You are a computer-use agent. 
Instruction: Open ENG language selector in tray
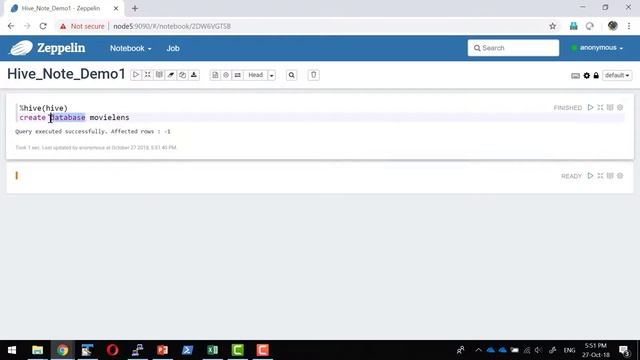(569, 350)
